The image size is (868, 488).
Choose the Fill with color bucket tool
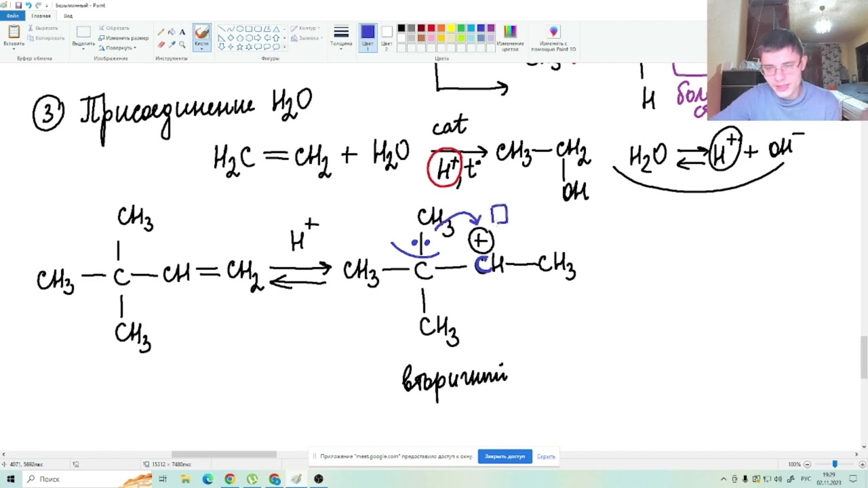[172, 32]
